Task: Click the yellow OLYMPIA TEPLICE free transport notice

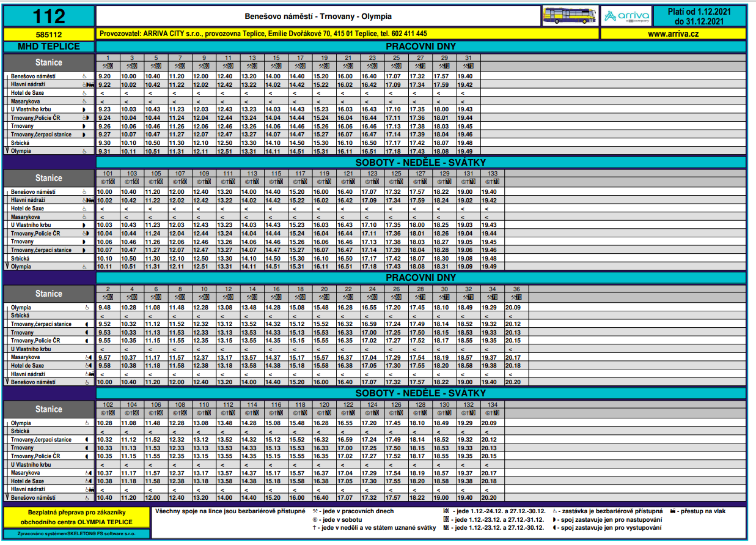Action: click(76, 517)
